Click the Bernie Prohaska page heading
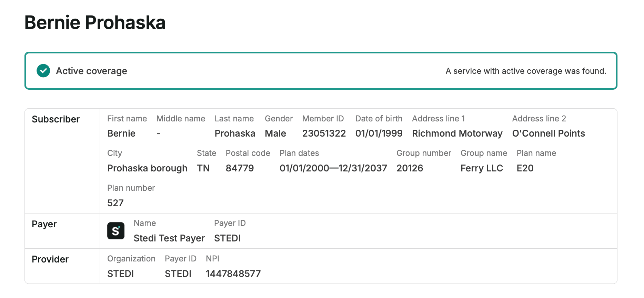 95,23
